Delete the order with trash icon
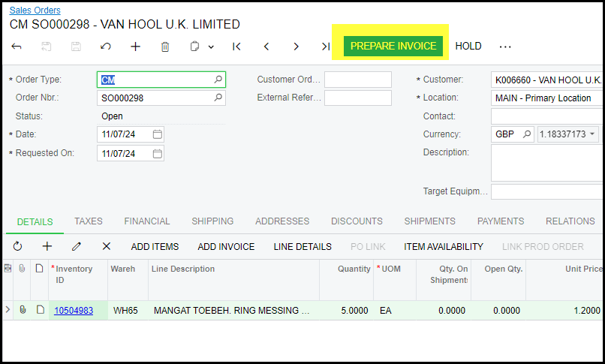 [x=165, y=47]
